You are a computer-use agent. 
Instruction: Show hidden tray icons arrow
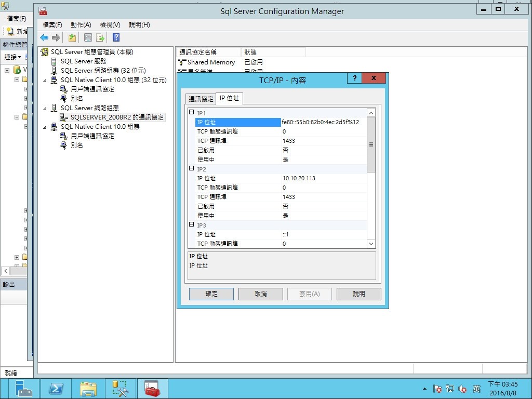click(x=425, y=389)
